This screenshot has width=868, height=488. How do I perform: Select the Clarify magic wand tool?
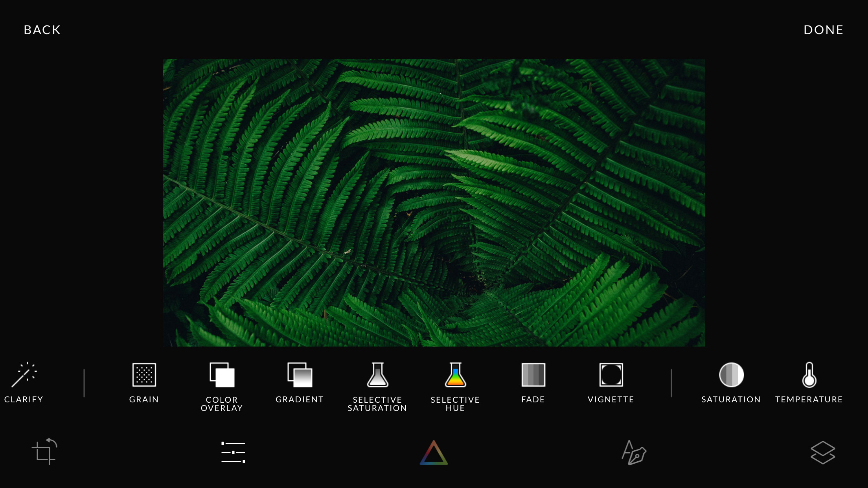click(24, 375)
